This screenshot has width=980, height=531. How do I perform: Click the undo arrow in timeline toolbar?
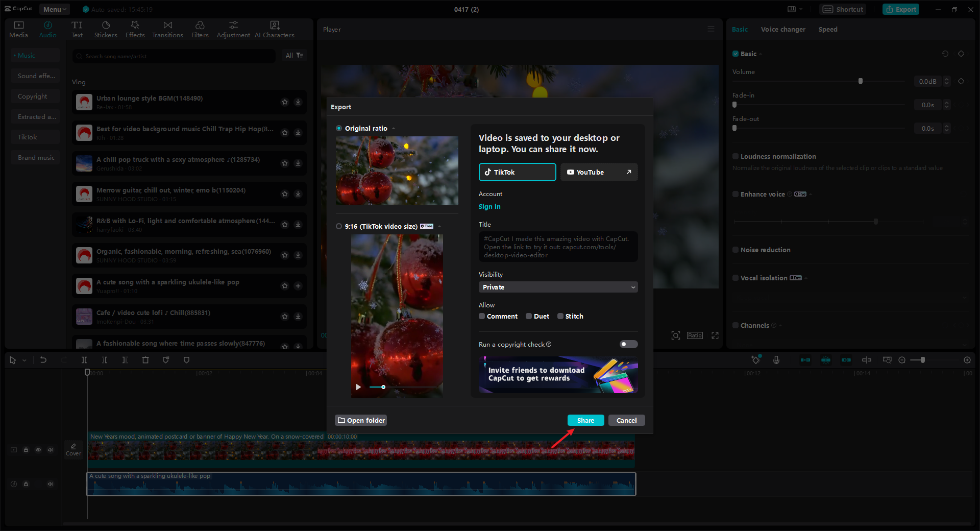(x=43, y=360)
